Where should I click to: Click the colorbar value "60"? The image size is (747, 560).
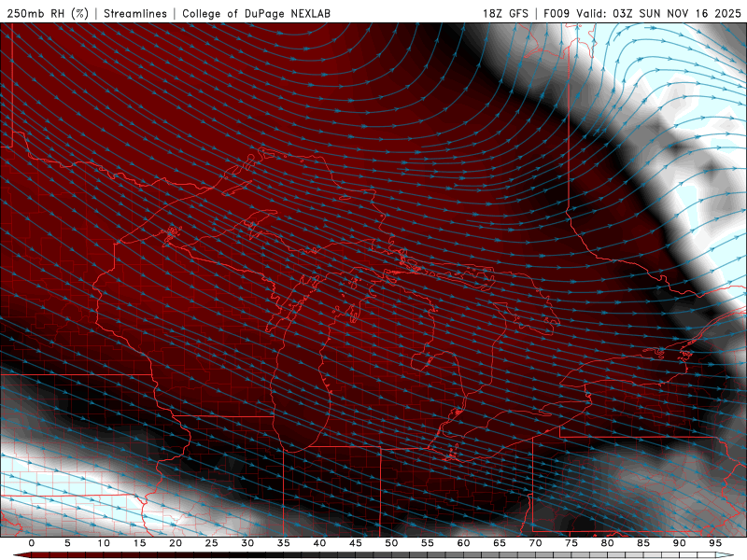coord(463,543)
